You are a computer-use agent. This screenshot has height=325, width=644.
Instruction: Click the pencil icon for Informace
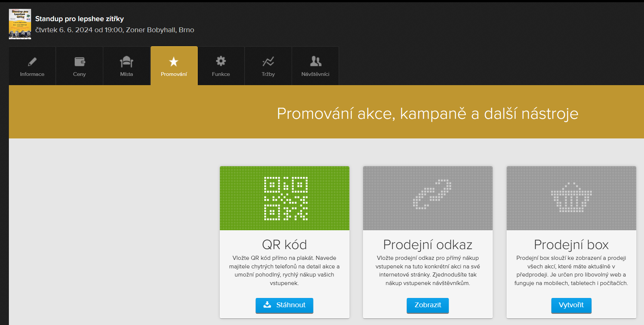[32, 61]
